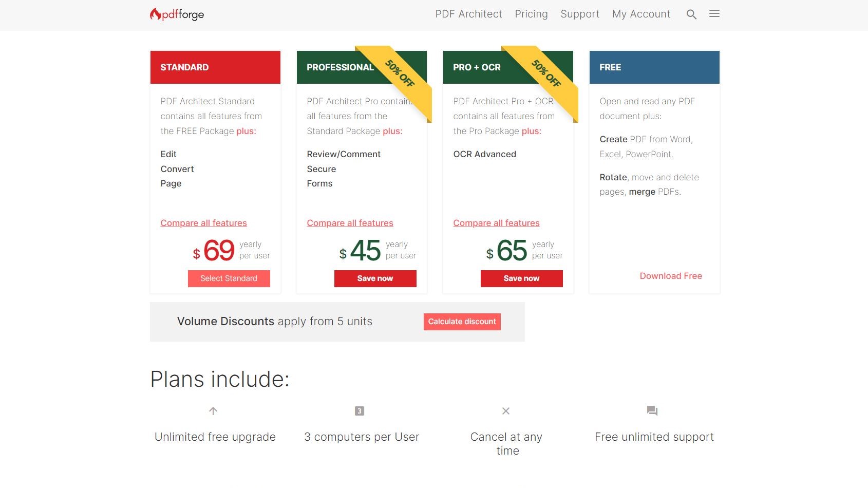Image resolution: width=868 pixels, height=488 pixels.
Task: Click the 3 computers numbered icon
Action: (360, 411)
